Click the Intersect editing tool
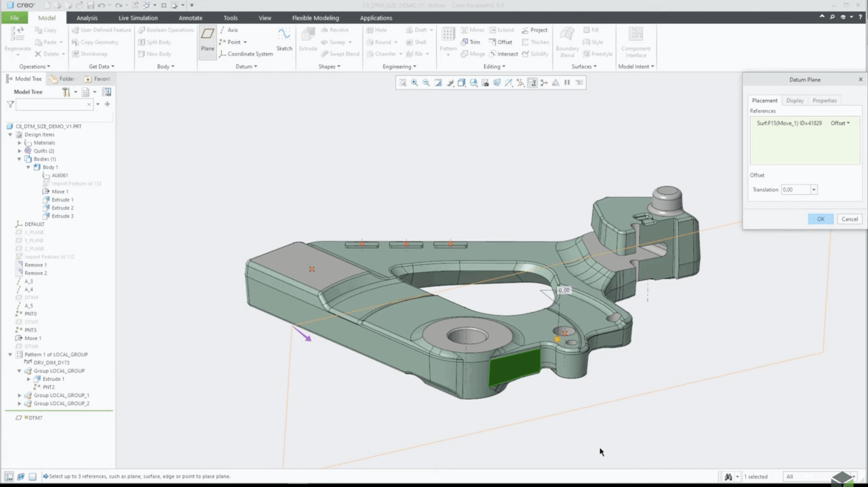The image size is (868, 487). point(503,54)
